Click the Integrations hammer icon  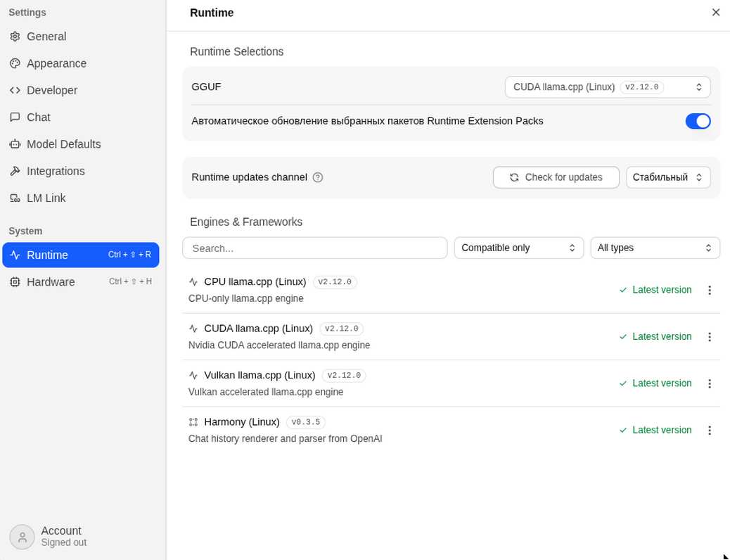click(15, 171)
